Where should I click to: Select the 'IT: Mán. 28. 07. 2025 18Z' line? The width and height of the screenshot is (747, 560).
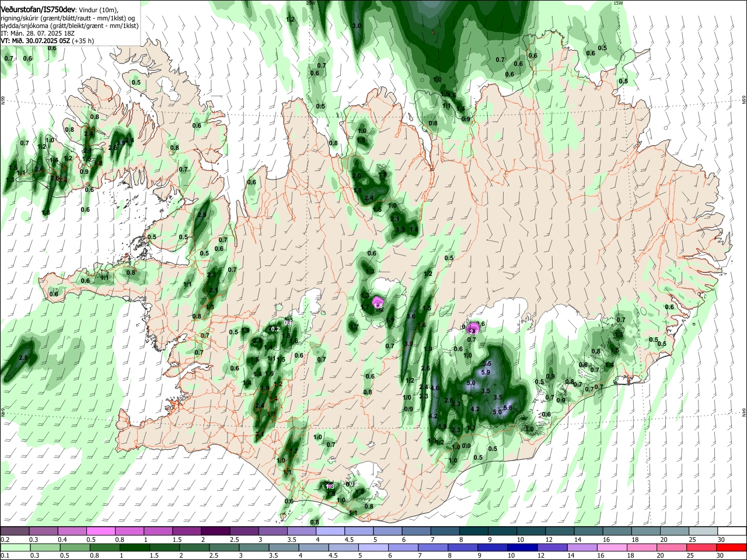[37, 34]
